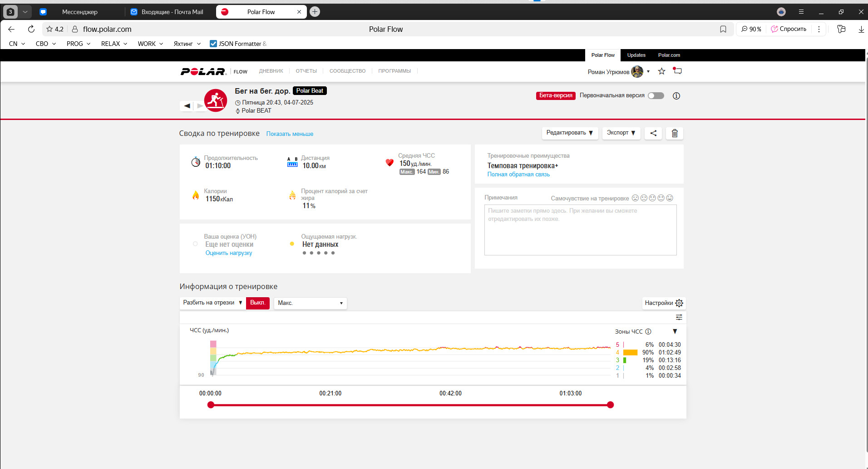The image size is (868, 469).
Task: Click the site rating star showing 4.2
Action: point(54,29)
